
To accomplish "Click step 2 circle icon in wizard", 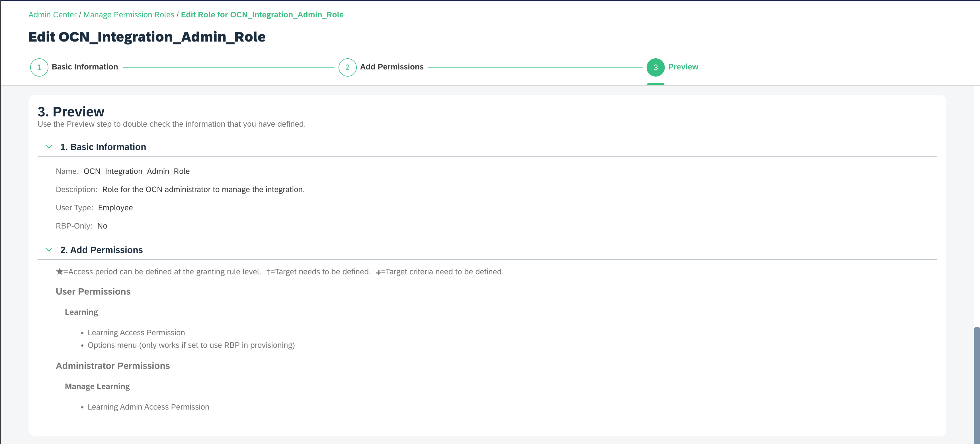I will tap(347, 67).
